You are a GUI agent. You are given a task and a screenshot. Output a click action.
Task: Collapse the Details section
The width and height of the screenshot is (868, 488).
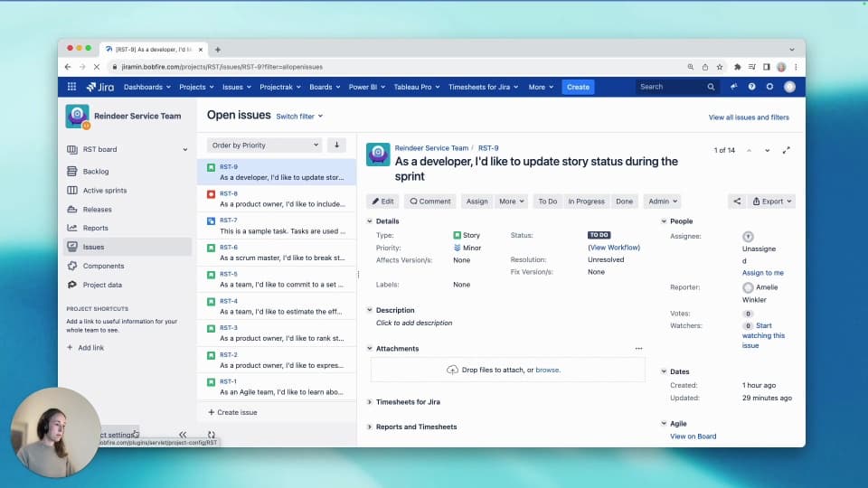pyautogui.click(x=370, y=221)
